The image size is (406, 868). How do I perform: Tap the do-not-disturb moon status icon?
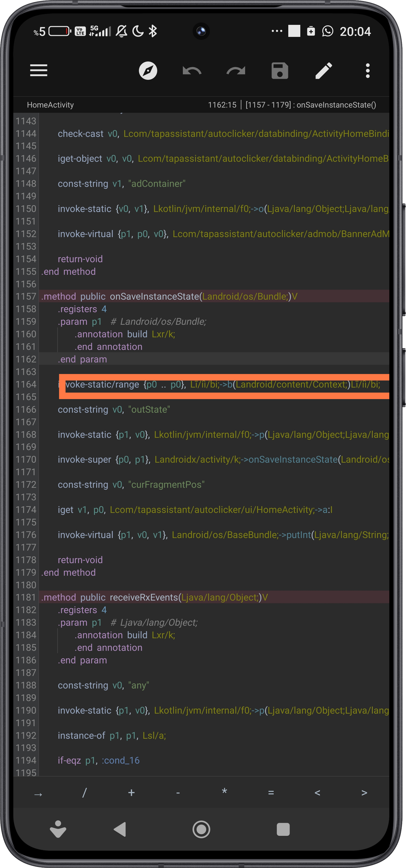(138, 31)
